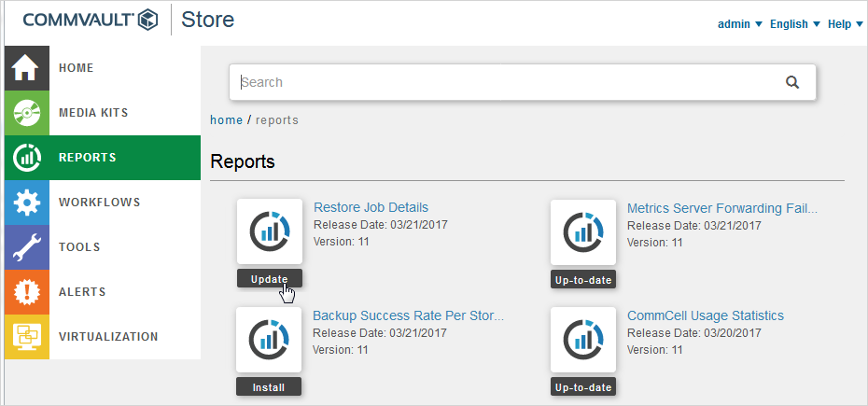Click the Tools wrench icon
The image size is (868, 406).
(26, 247)
